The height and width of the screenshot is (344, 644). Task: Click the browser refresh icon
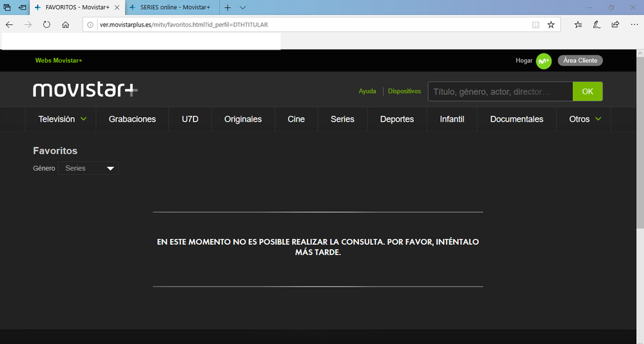tap(46, 24)
